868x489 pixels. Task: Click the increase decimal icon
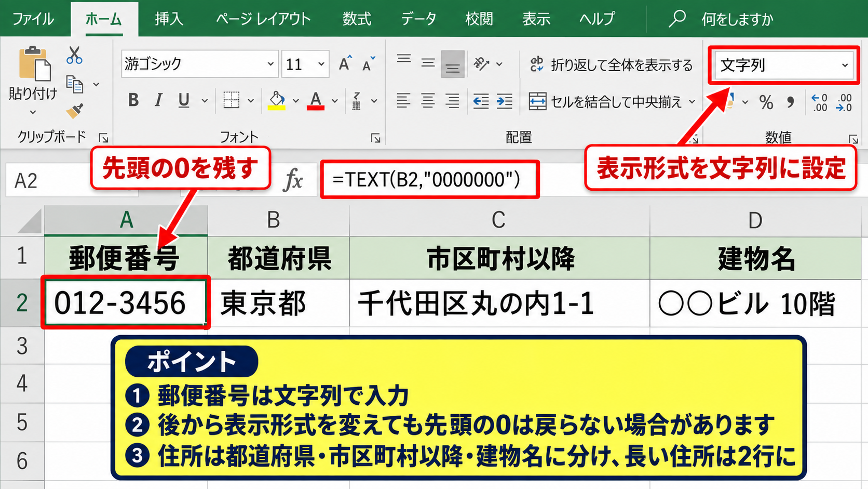tap(820, 102)
